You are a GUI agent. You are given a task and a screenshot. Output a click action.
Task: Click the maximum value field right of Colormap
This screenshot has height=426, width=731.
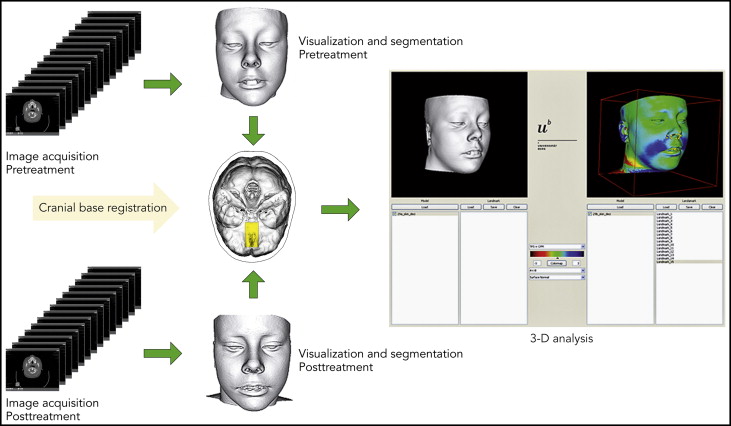point(577,263)
